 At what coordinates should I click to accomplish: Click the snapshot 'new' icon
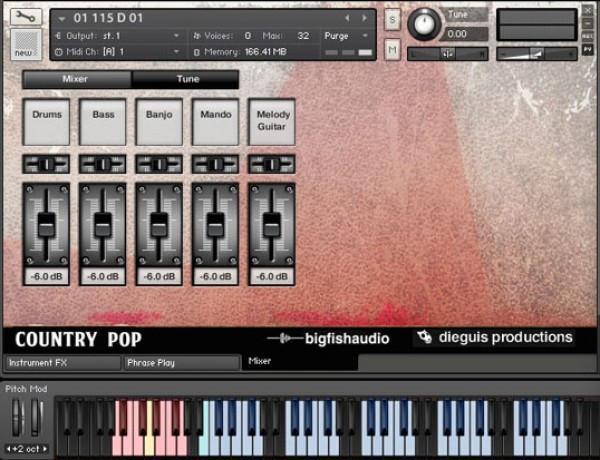[25, 44]
